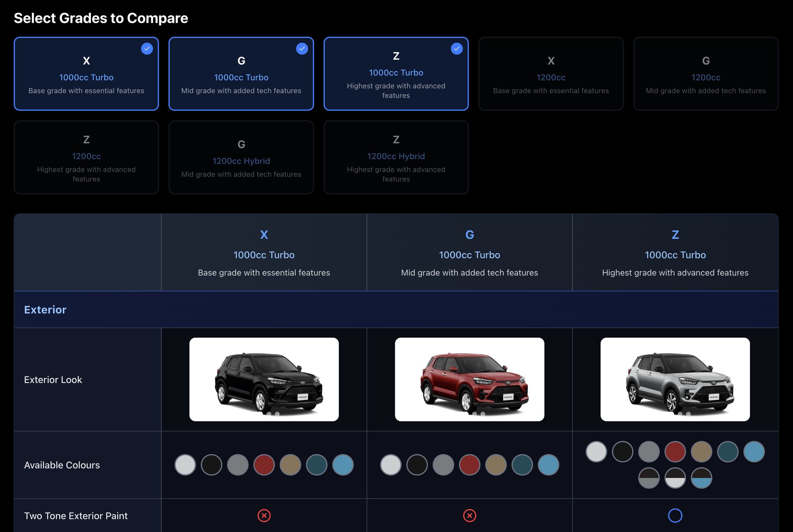Pick the solid light blue colour for Z grade
793x532 pixels.
(754, 452)
